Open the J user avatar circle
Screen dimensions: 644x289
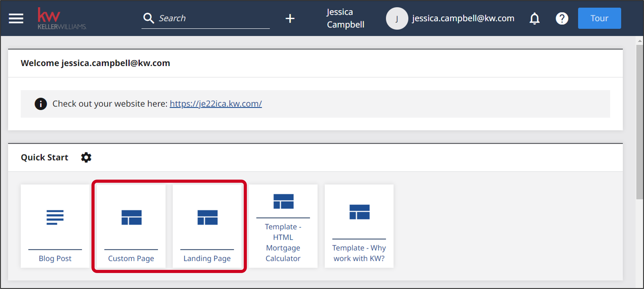pos(397,18)
